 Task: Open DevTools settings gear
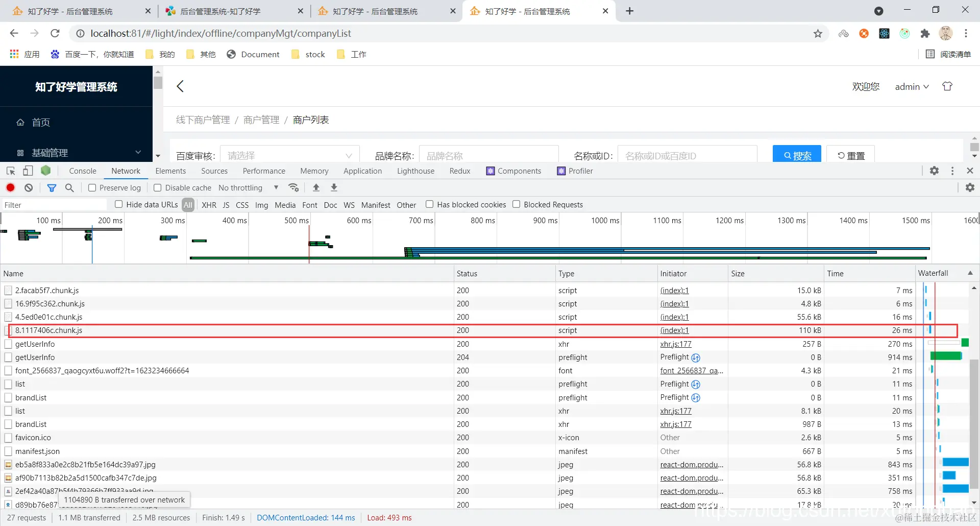click(x=934, y=171)
